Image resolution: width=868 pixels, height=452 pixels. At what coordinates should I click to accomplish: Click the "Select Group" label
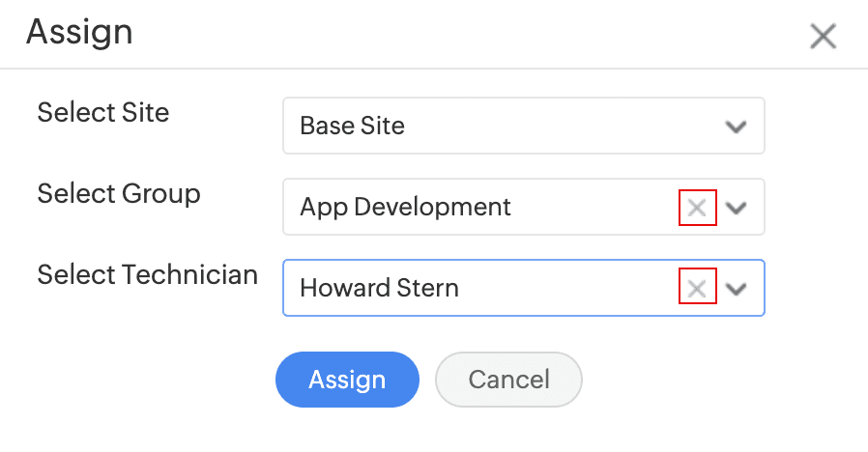point(119,194)
